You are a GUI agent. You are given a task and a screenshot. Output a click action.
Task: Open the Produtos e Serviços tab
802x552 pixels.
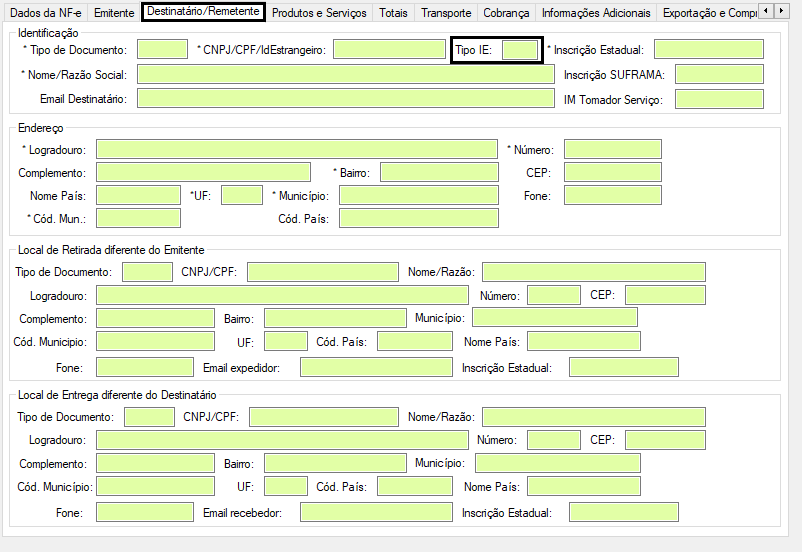319,12
